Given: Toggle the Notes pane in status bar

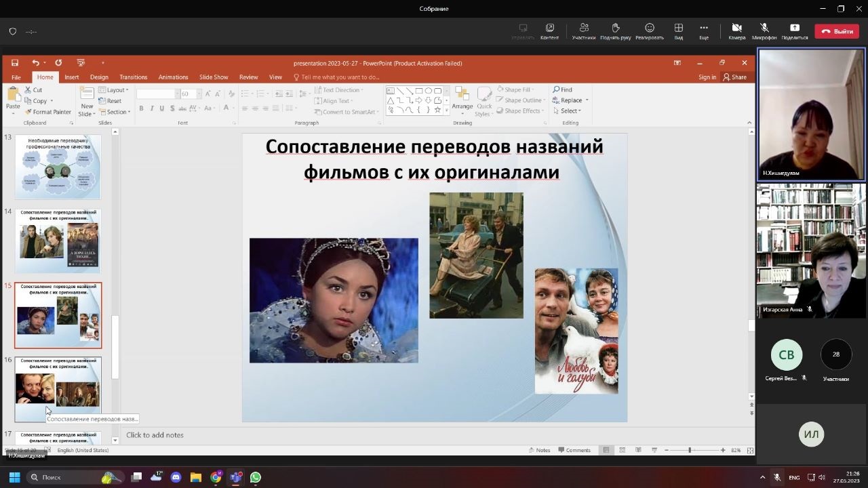Looking at the screenshot, I should (539, 450).
